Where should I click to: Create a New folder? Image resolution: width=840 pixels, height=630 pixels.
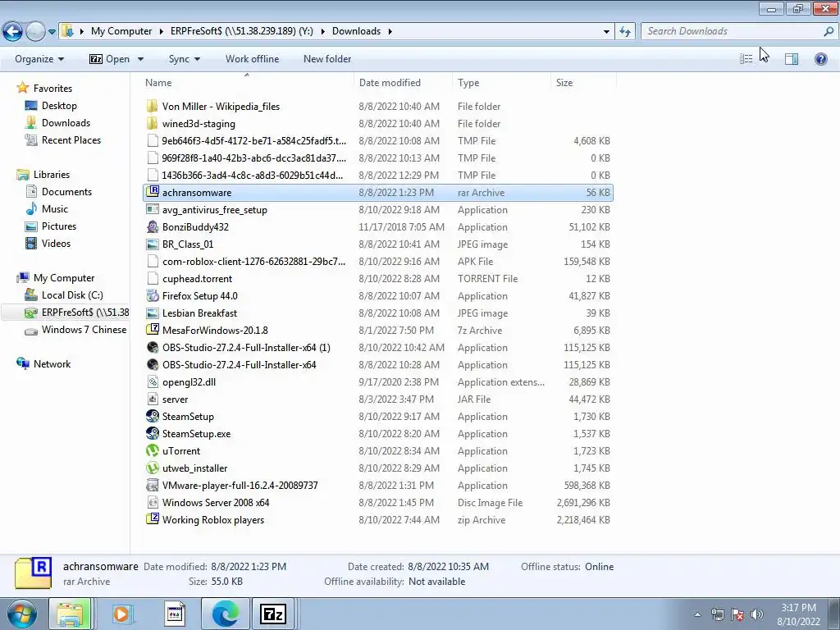pyautogui.click(x=327, y=59)
